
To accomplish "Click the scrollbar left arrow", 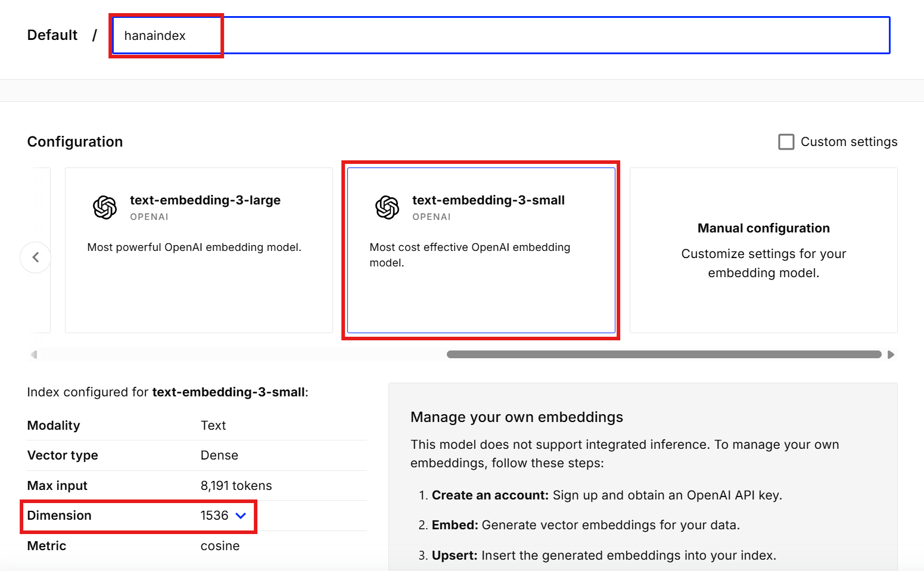I will coord(34,355).
